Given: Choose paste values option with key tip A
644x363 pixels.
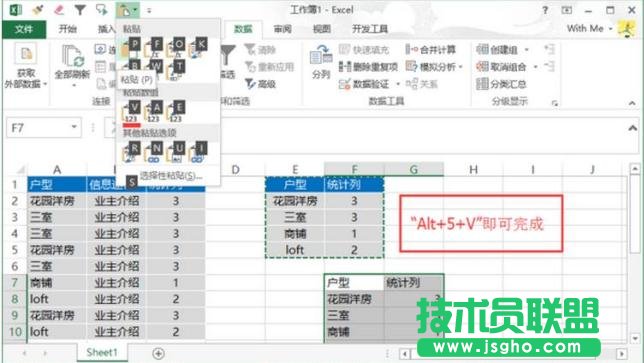Looking at the screenshot, I should click(152, 112).
